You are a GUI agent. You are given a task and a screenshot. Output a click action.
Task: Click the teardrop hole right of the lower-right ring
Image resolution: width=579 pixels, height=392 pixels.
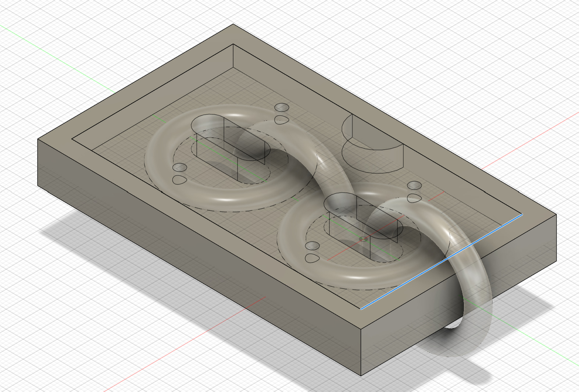414,199
